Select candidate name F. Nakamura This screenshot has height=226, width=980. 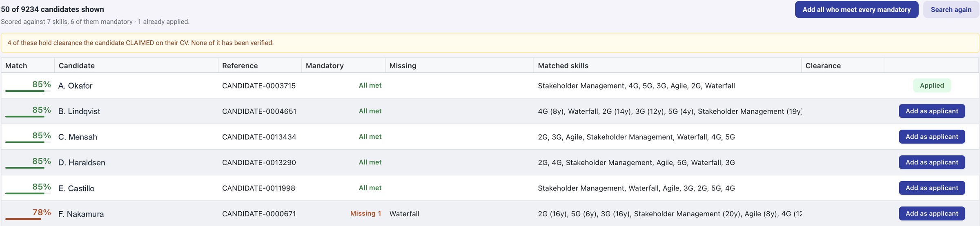point(81,214)
